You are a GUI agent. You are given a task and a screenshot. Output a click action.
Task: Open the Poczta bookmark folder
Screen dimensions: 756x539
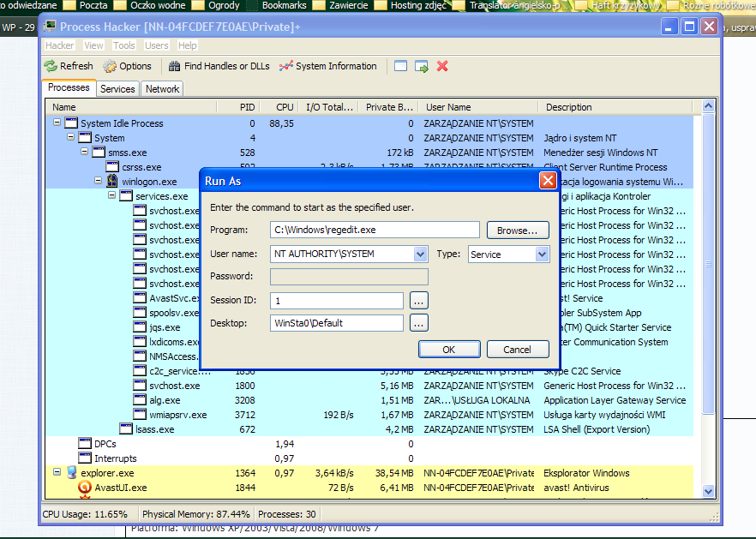point(86,5)
